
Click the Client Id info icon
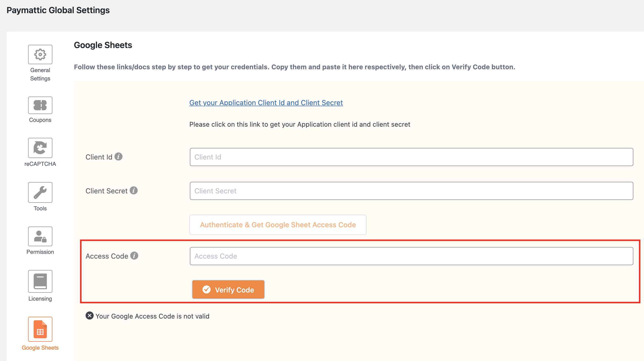118,156
